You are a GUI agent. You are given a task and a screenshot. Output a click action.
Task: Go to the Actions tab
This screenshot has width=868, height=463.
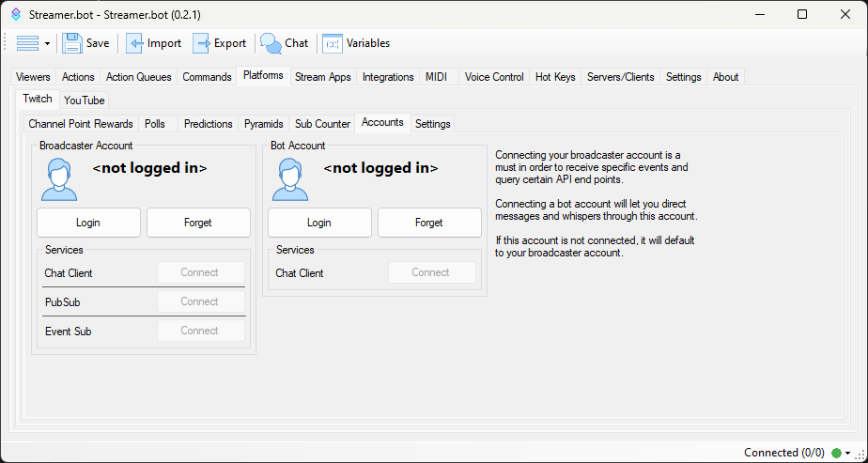tap(78, 77)
